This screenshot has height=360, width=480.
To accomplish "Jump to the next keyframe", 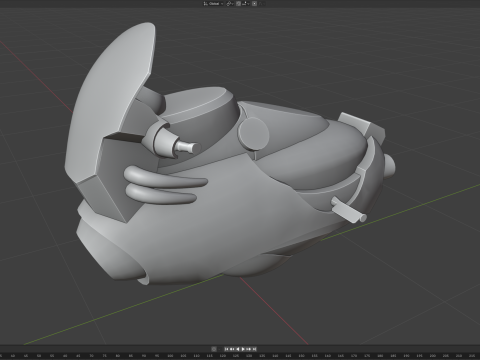I will pyautogui.click(x=249, y=349).
